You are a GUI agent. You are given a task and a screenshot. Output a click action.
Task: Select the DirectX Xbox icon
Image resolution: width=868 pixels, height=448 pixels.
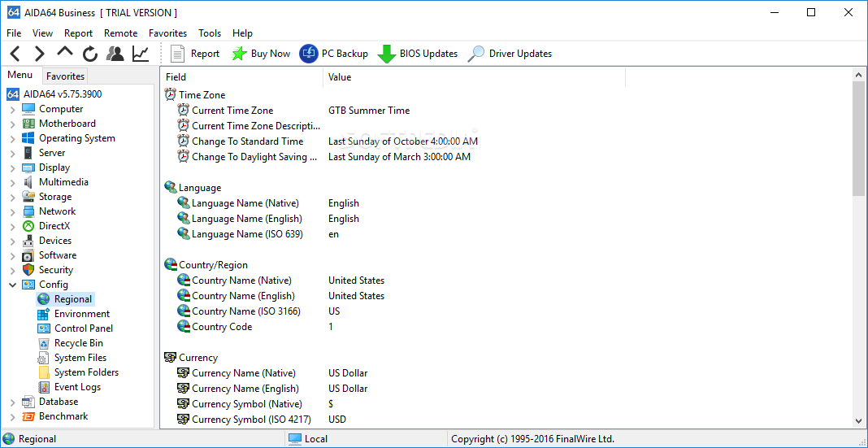point(28,226)
